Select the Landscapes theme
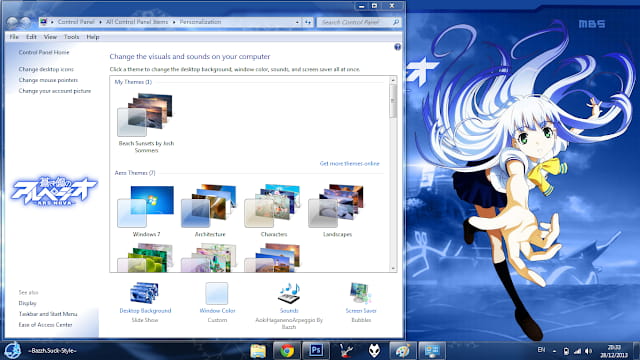The width and height of the screenshot is (640, 360). [337, 210]
